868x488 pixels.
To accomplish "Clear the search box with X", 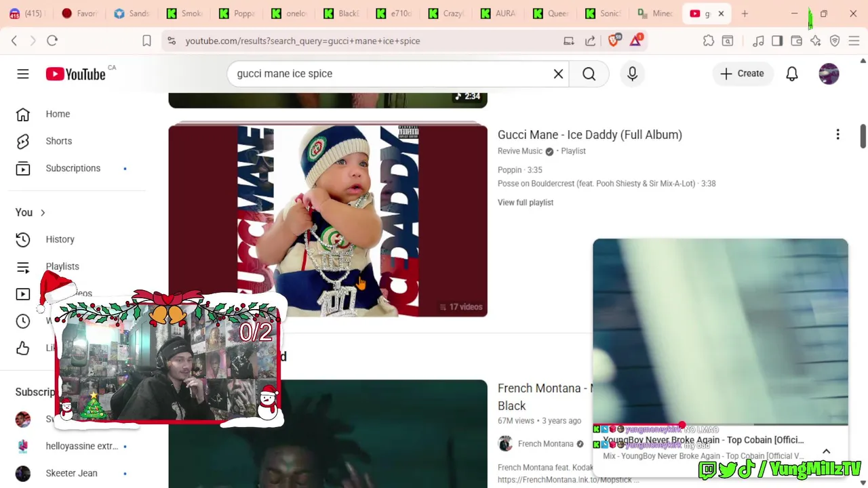I will click(558, 74).
